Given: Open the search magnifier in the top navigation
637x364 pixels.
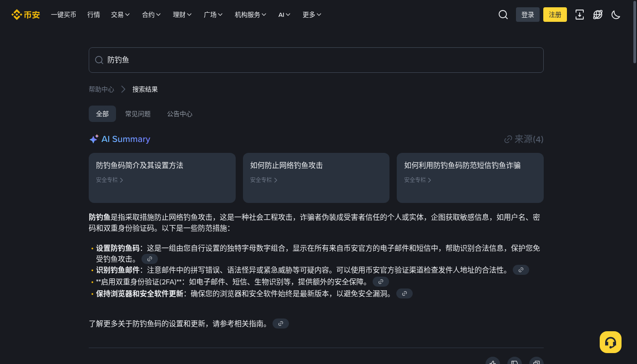Looking at the screenshot, I should tap(503, 15).
